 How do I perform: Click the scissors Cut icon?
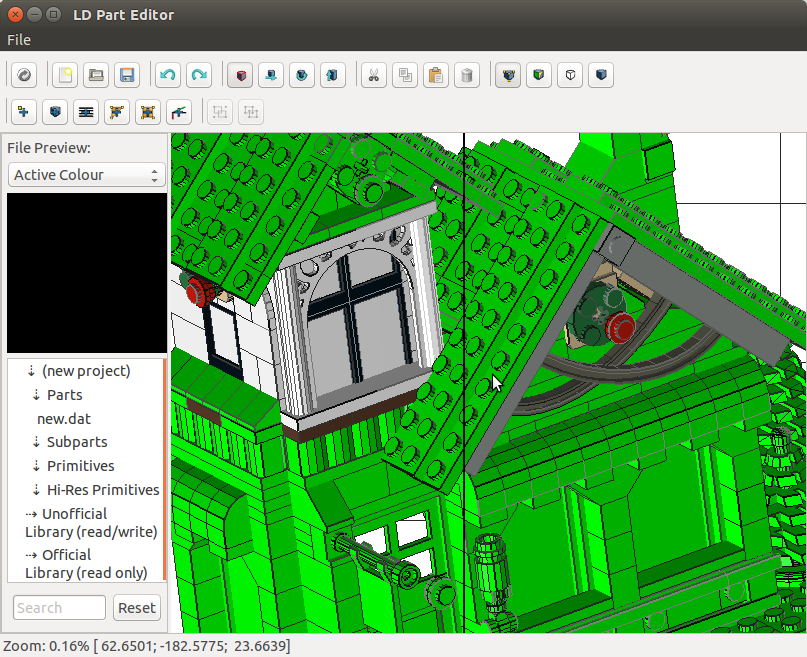pos(374,75)
